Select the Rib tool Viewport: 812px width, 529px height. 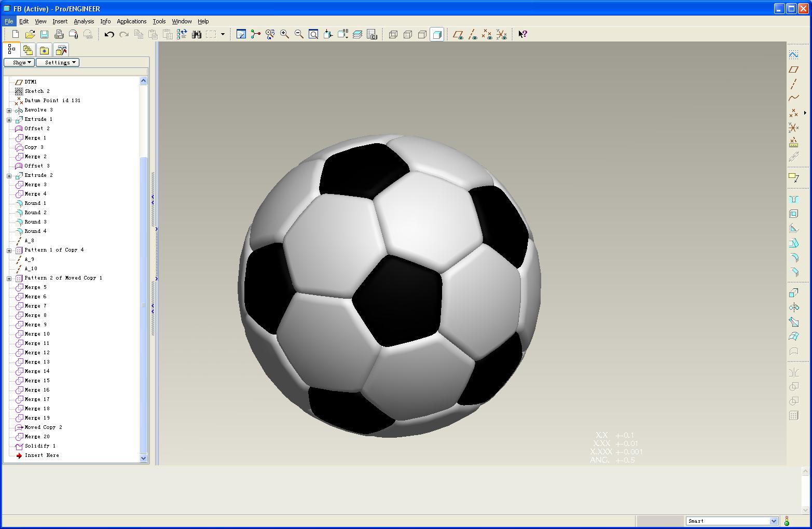pos(793,229)
